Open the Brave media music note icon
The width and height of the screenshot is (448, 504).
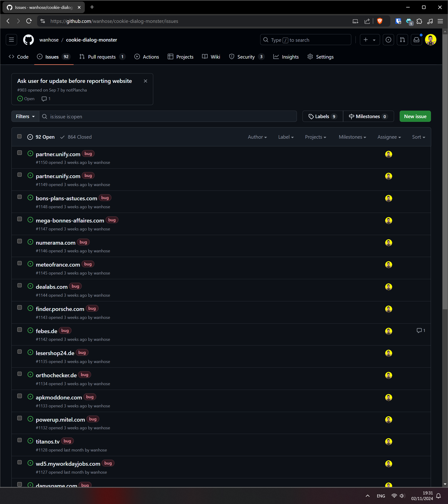point(430,21)
